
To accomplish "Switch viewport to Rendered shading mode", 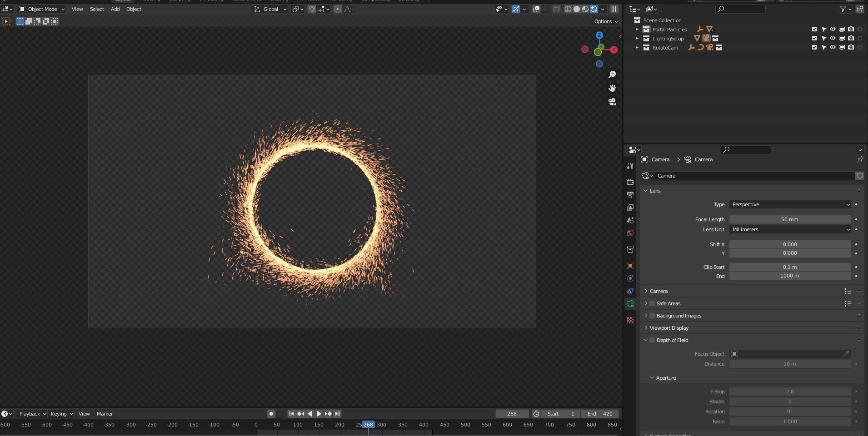I will pos(594,9).
